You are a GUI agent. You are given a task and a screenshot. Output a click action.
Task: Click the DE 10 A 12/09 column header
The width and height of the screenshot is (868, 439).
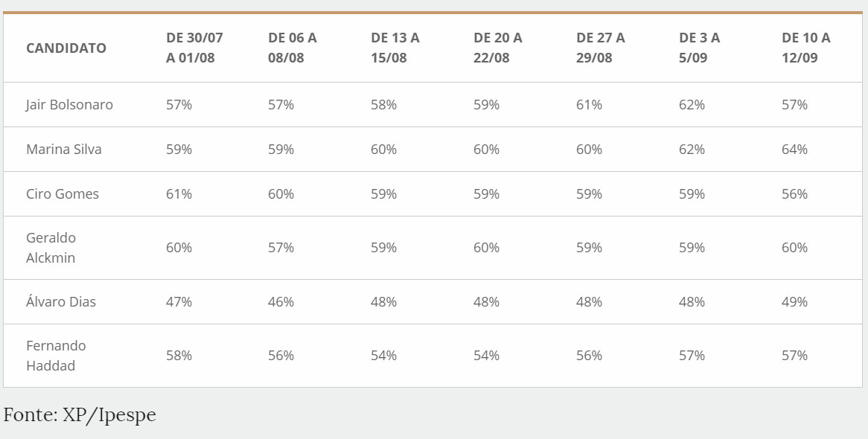(806, 48)
